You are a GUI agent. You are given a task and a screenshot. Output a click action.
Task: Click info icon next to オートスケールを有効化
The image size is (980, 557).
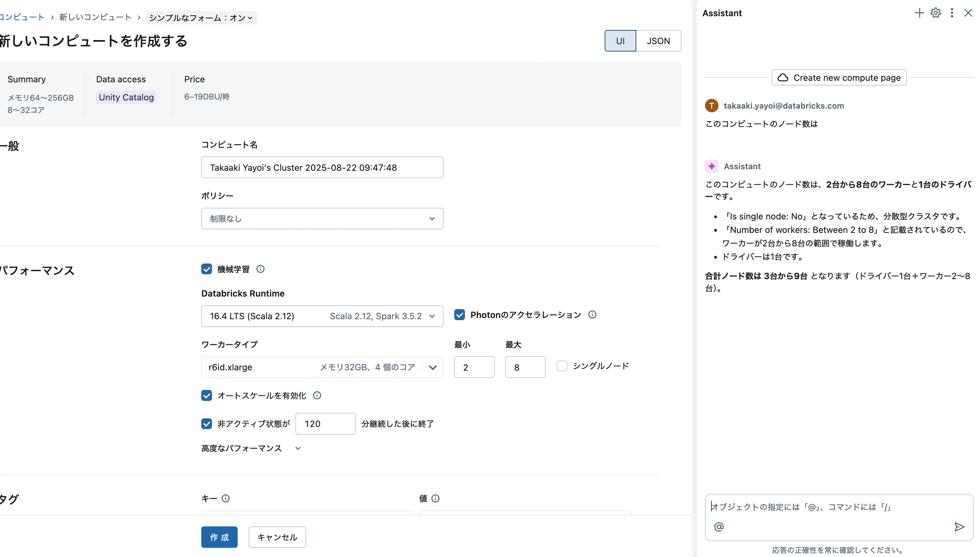317,395
